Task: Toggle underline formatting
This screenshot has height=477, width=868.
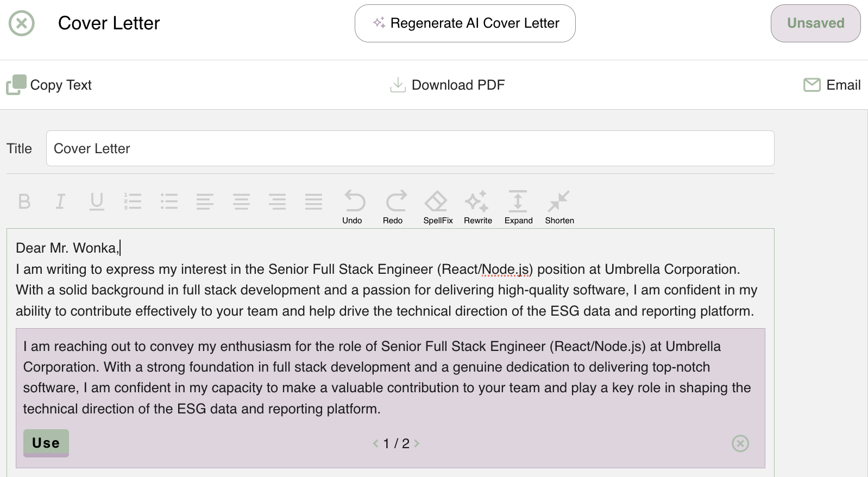Action: click(97, 202)
